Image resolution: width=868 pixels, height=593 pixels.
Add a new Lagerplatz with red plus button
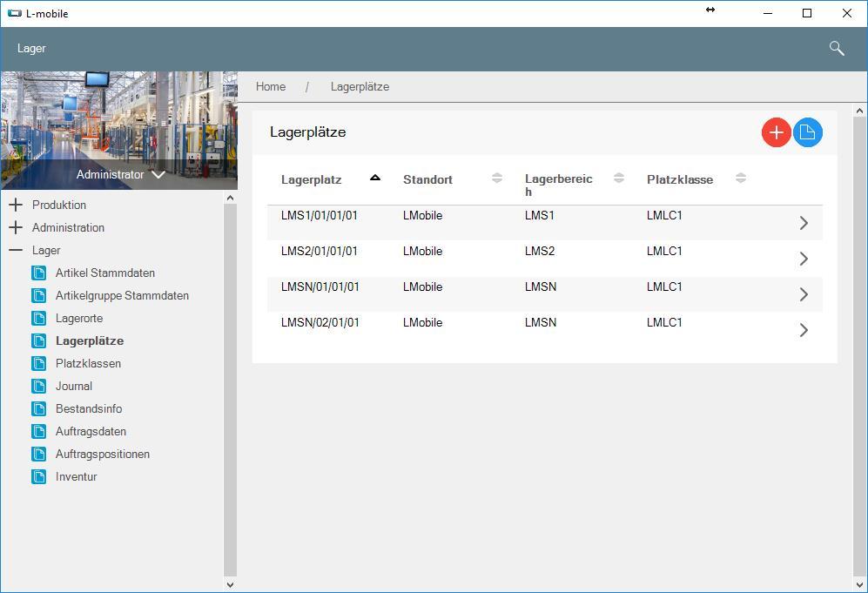click(x=776, y=132)
